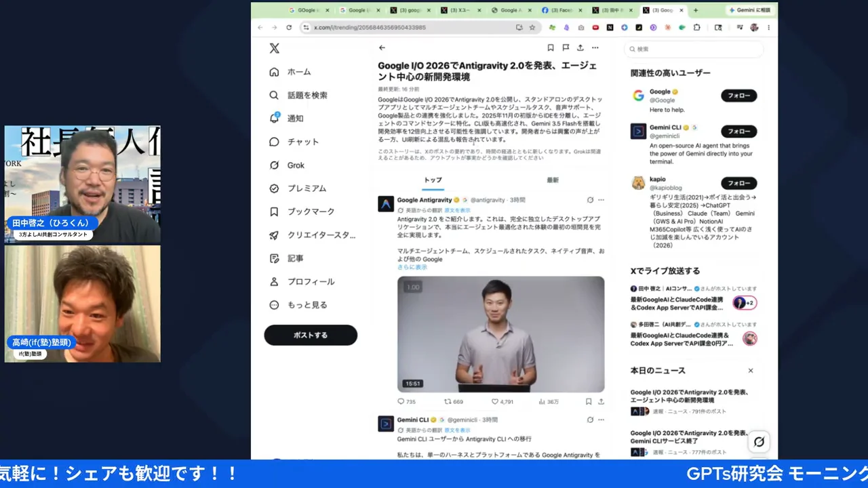Click the browser forward button
Viewport: 868px width, 488px height.
[275, 27]
